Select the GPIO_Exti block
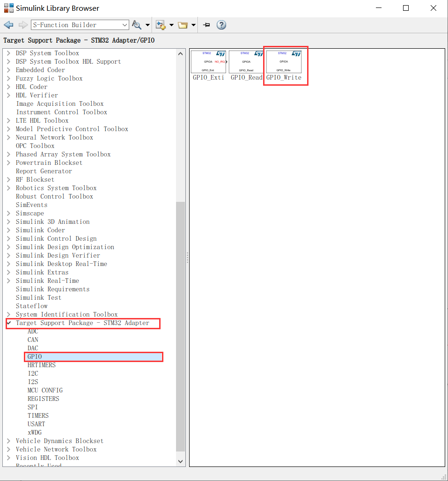The height and width of the screenshot is (481, 448). click(208, 66)
